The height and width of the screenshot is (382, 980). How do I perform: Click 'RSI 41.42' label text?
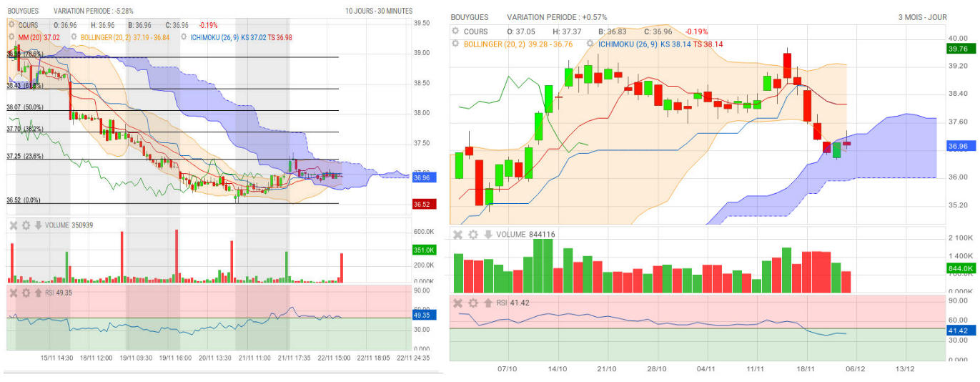[x=513, y=303]
